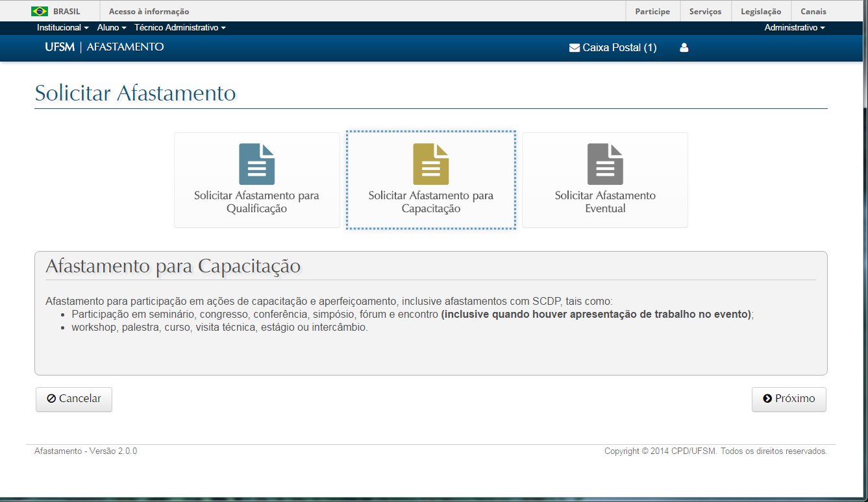
Task: Select the Afastamento Eventual document icon
Action: [x=604, y=162]
